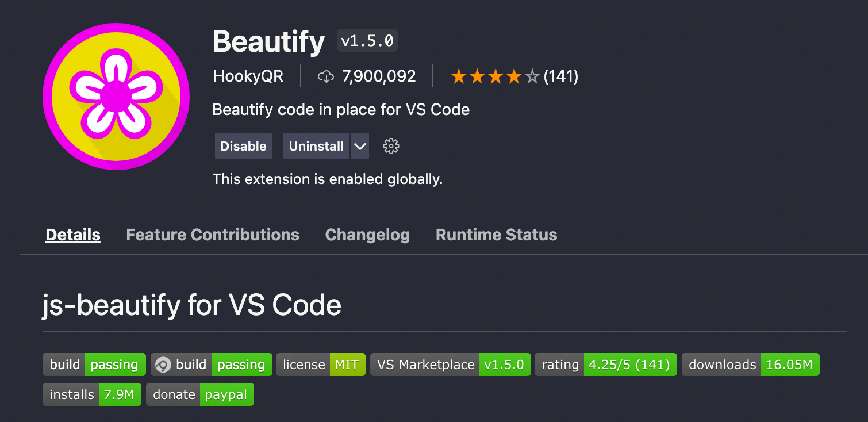This screenshot has width=868, height=422.
Task: Click the star rating icons
Action: 496,76
